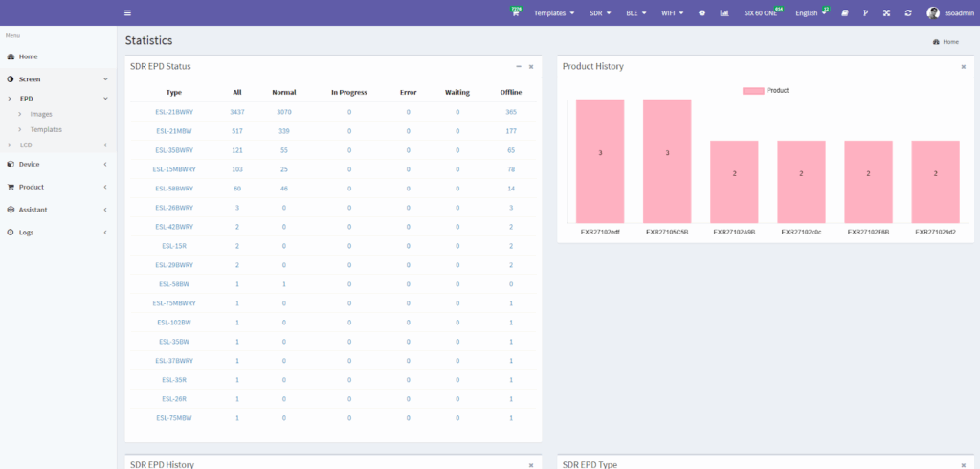Click the book manual icon in top bar

pyautogui.click(x=844, y=13)
